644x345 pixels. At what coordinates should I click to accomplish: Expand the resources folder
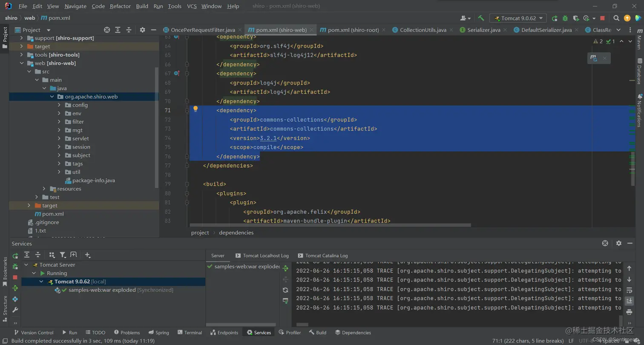tap(44, 188)
